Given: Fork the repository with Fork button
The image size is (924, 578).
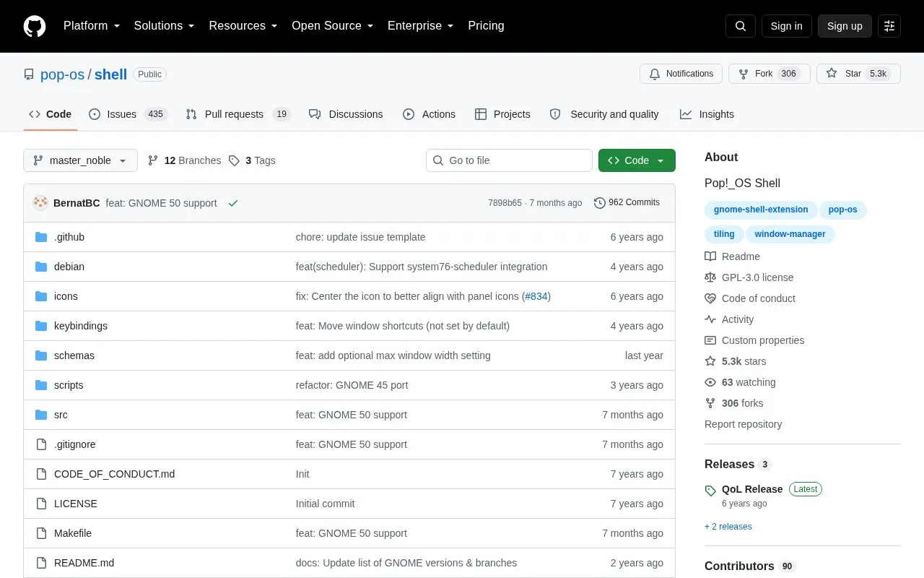Looking at the screenshot, I should (x=770, y=74).
